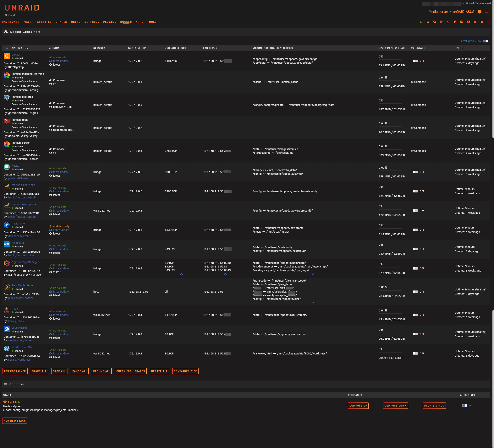494x448 pixels.
Task: Disable auto start for immich stack
Action: coord(465,405)
